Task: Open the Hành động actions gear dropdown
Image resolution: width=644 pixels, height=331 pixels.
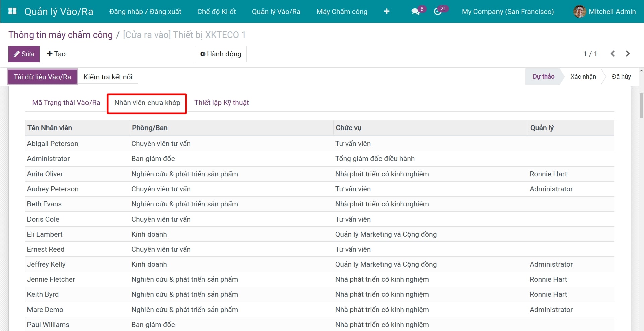Action: coord(221,54)
